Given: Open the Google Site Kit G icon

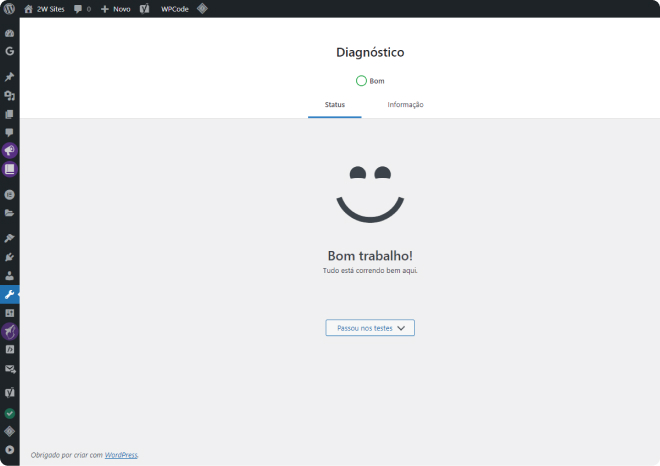Looking at the screenshot, I should [10, 51].
